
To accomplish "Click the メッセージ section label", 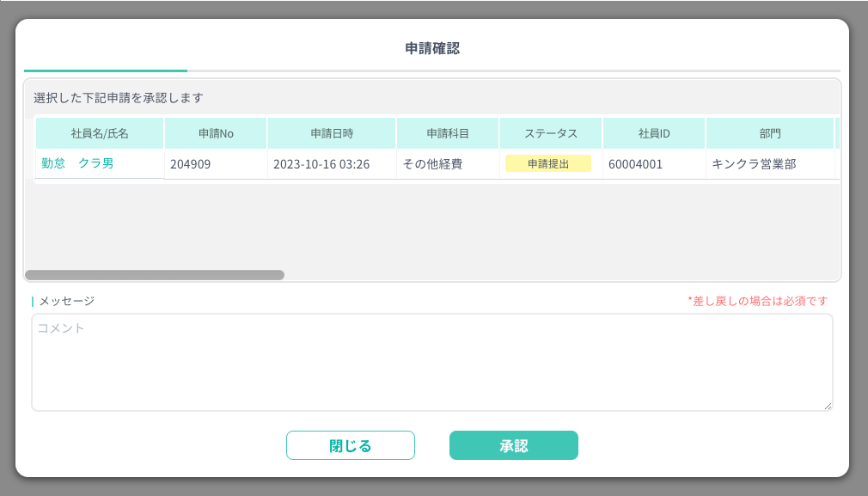I will (67, 301).
